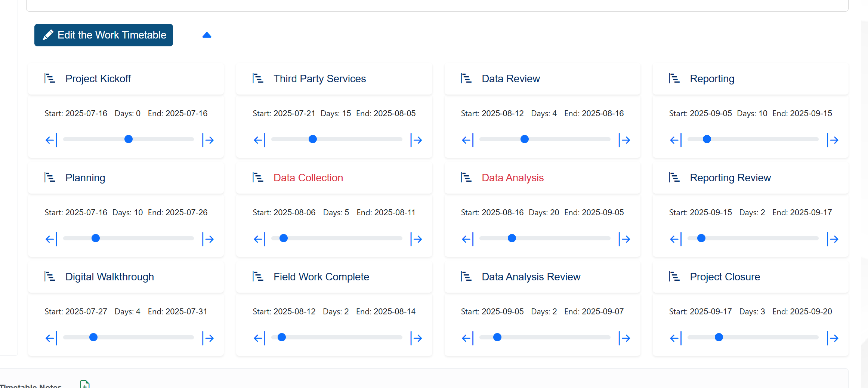Click the Edit the Work Timetable button
868x388 pixels.
click(104, 35)
